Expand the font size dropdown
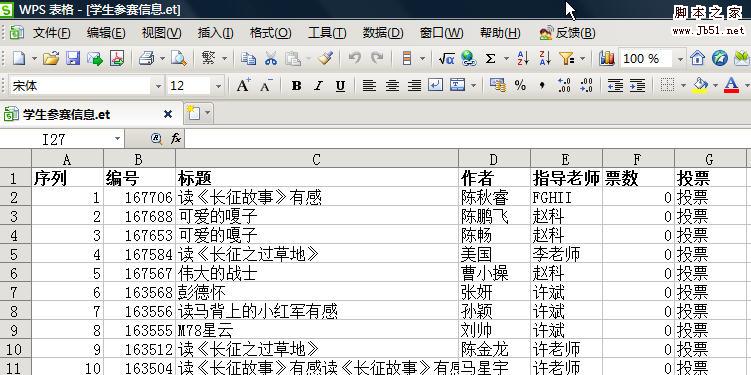Image resolution: width=751 pixels, height=375 pixels. (218, 86)
